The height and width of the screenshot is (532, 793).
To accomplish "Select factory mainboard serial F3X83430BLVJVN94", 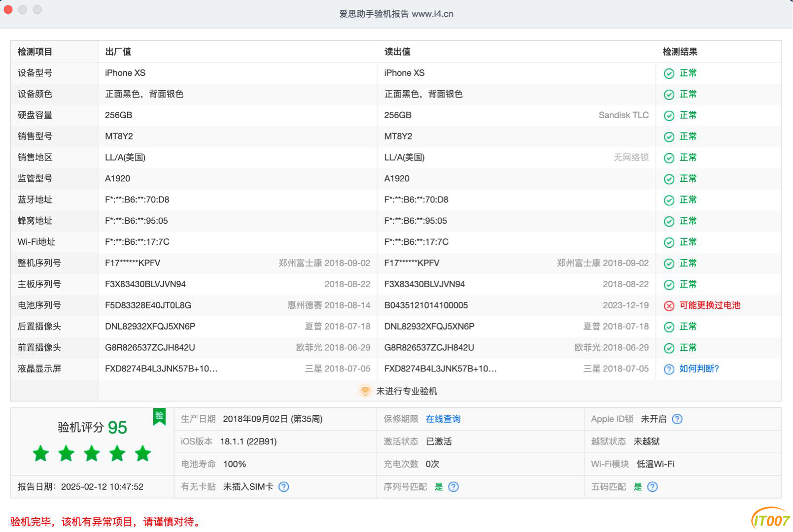I will pyautogui.click(x=145, y=284).
